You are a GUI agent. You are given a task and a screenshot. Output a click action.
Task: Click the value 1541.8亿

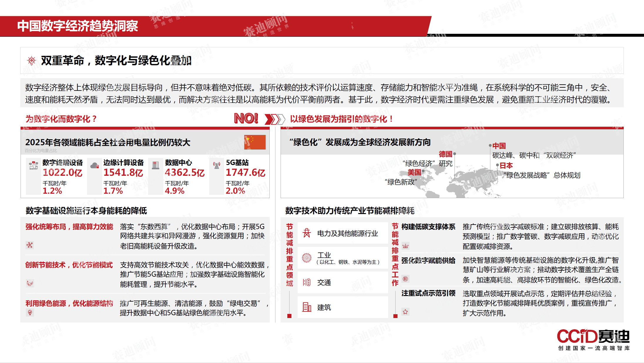(123, 173)
